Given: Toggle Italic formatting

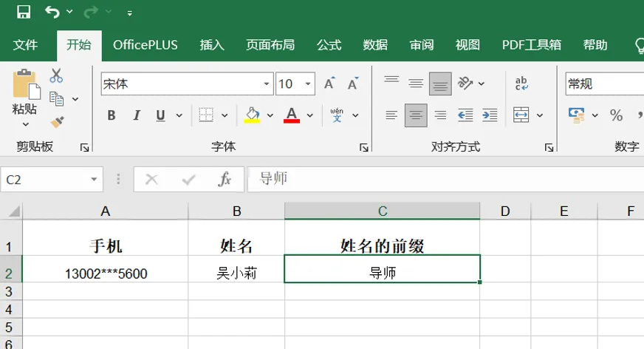Looking at the screenshot, I should (x=136, y=115).
